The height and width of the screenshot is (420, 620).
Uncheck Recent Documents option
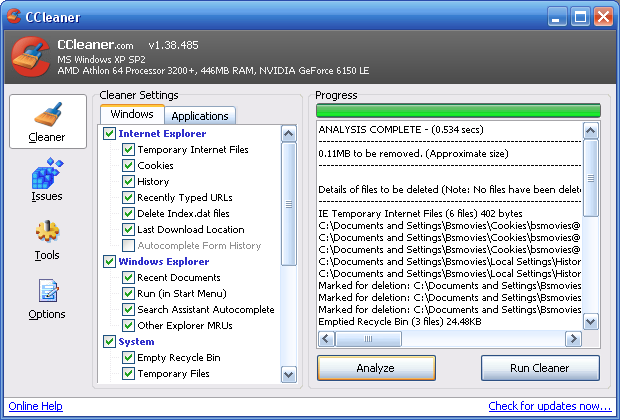click(x=128, y=278)
